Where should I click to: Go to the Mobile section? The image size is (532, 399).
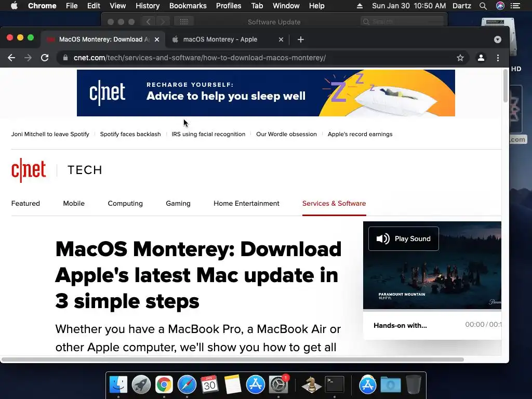[x=74, y=203]
